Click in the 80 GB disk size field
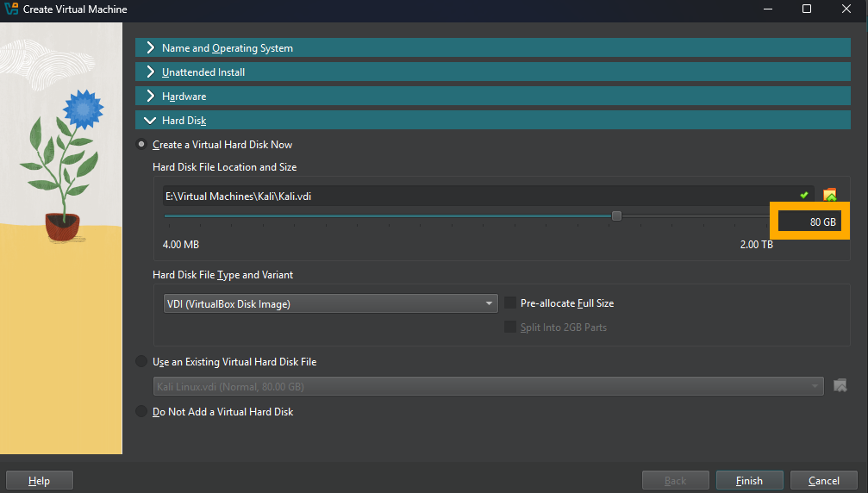The width and height of the screenshot is (868, 493). (x=810, y=222)
